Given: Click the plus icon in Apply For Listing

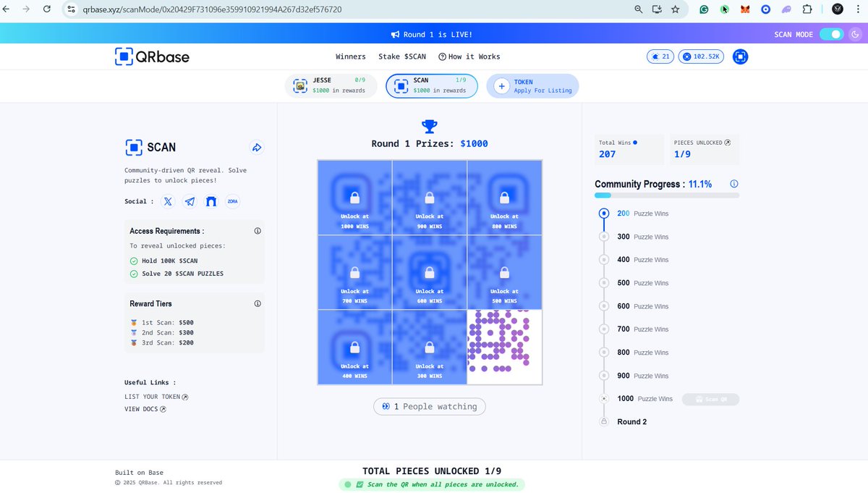Looking at the screenshot, I should (x=501, y=86).
